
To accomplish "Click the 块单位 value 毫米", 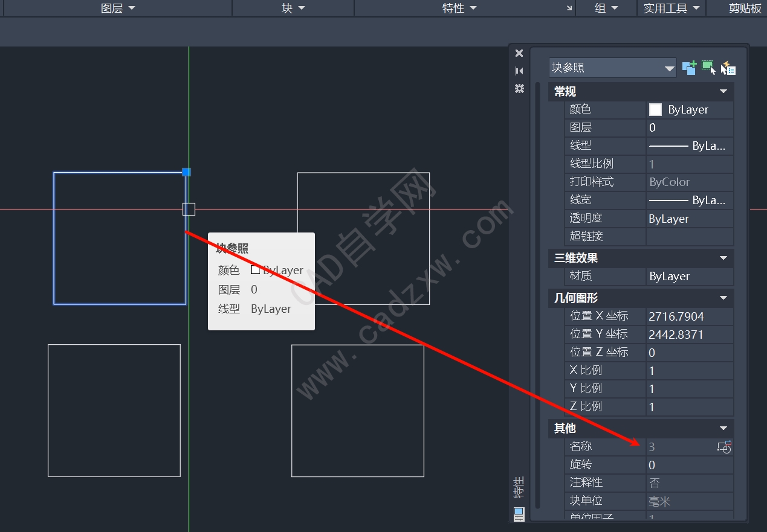I will pyautogui.click(x=690, y=501).
